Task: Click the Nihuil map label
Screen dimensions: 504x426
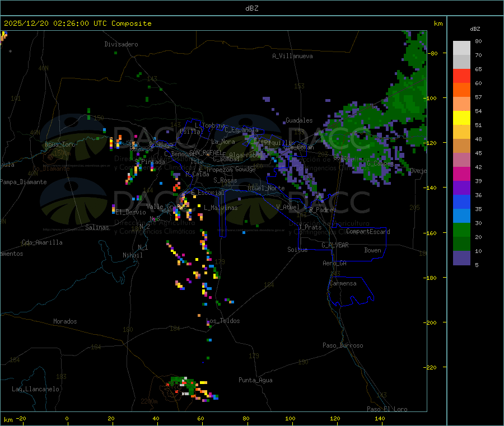Action: [x=132, y=255]
